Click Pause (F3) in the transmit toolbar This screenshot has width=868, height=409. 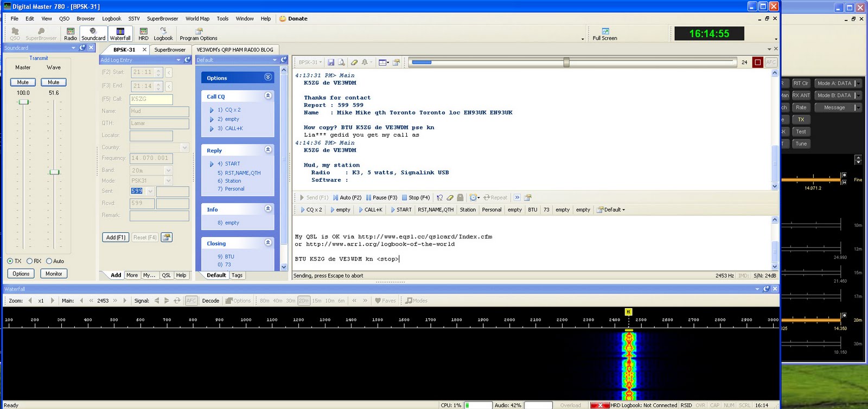click(x=381, y=197)
